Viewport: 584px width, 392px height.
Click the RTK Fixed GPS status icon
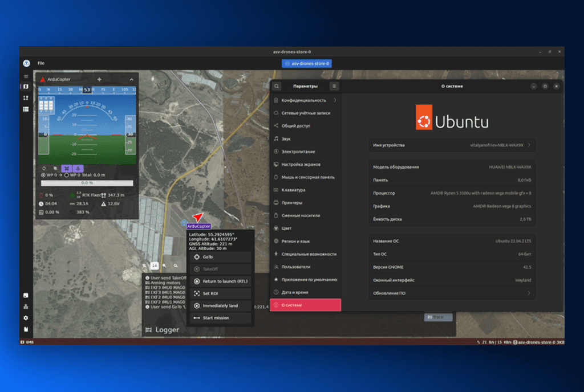(x=72, y=195)
